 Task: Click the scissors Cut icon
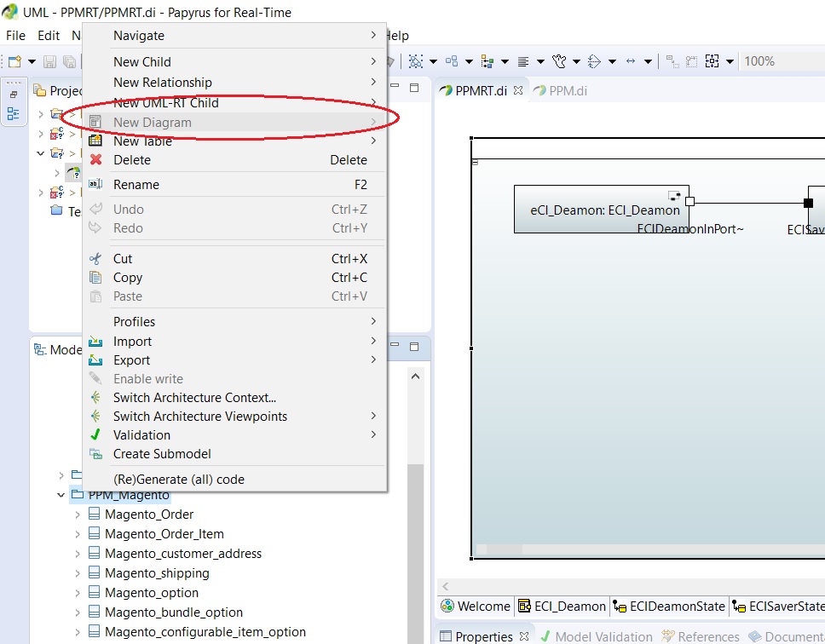click(x=95, y=259)
